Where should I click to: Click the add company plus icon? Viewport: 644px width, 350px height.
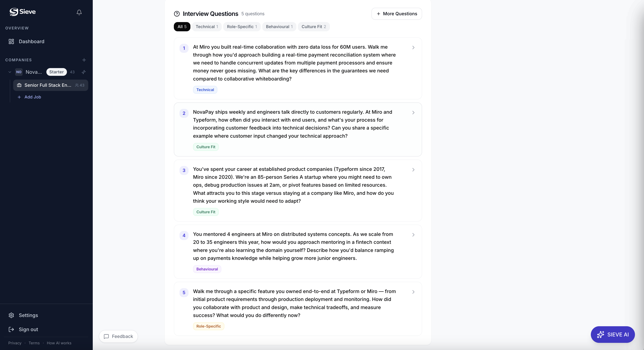[x=84, y=60]
